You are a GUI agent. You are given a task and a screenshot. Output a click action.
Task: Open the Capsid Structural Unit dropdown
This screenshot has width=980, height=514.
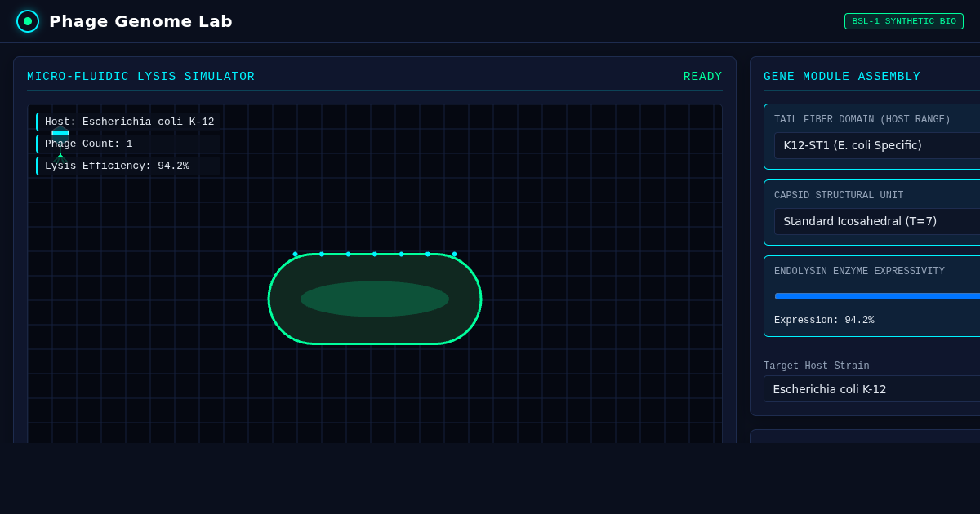coord(877,221)
